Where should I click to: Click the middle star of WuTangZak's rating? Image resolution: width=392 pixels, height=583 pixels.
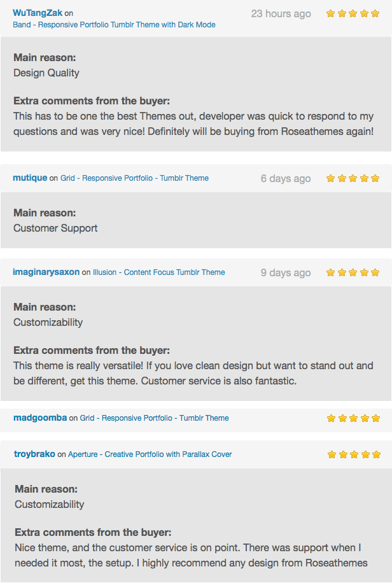point(353,12)
